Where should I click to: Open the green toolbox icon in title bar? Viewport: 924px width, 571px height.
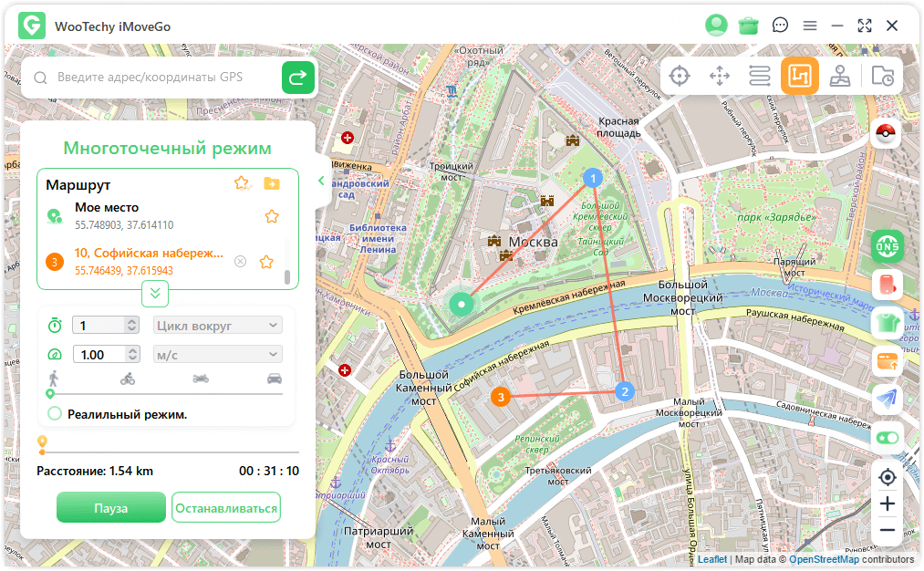pyautogui.click(x=749, y=26)
